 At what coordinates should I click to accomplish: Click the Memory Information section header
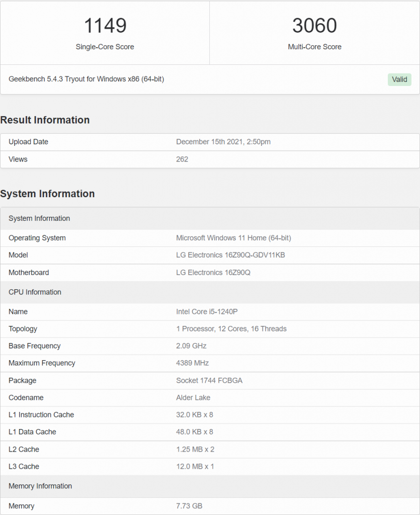point(40,486)
